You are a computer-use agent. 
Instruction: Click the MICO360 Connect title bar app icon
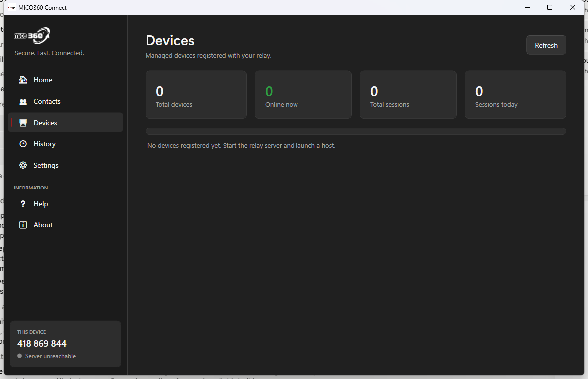(x=12, y=8)
